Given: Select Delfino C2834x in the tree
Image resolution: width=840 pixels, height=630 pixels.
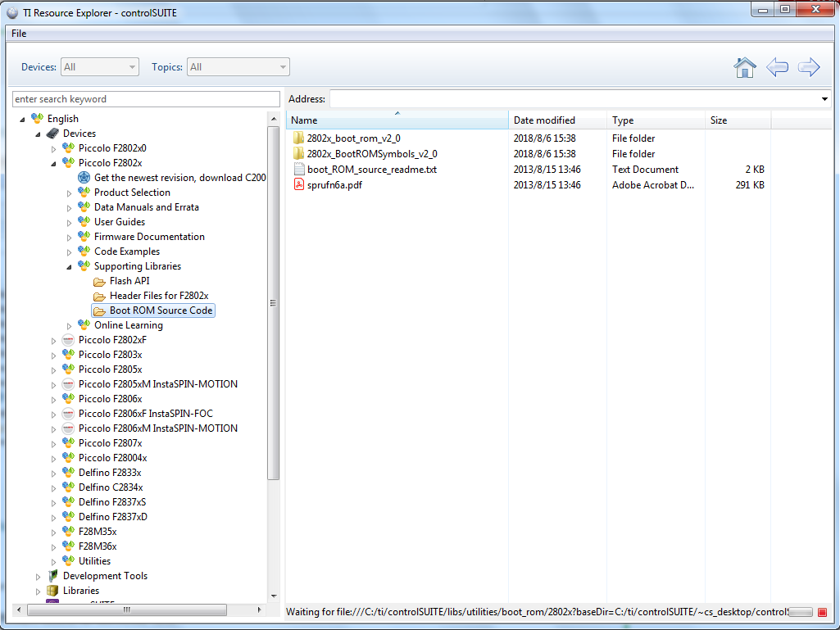Looking at the screenshot, I should pyautogui.click(x=111, y=487).
